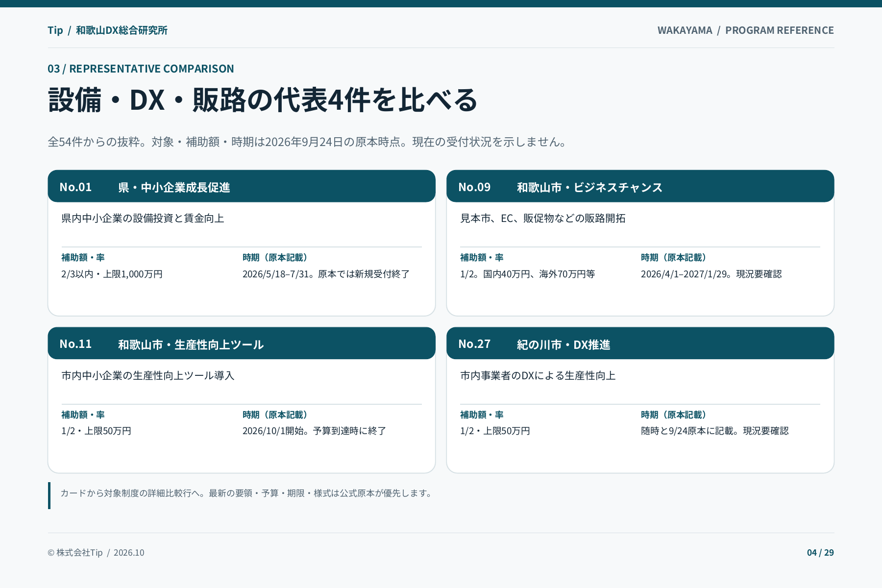Screen dimensions: 882x588
Task: Click the Tip / 和歌山DX総合研究所 header text
Action: 107,30
